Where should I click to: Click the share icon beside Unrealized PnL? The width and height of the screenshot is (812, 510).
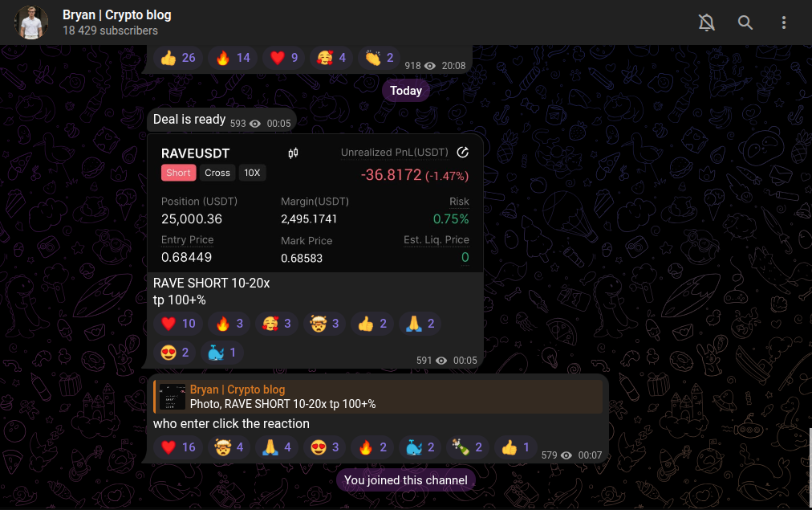(462, 153)
